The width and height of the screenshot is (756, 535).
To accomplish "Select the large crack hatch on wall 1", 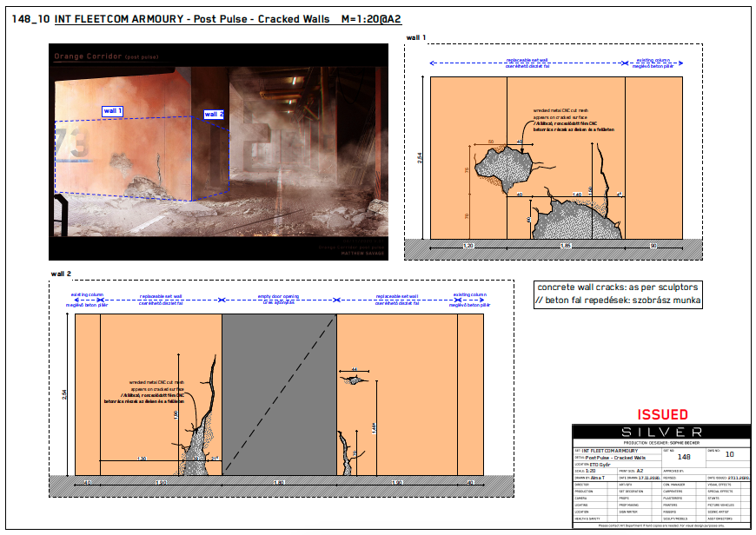I will 502,165.
